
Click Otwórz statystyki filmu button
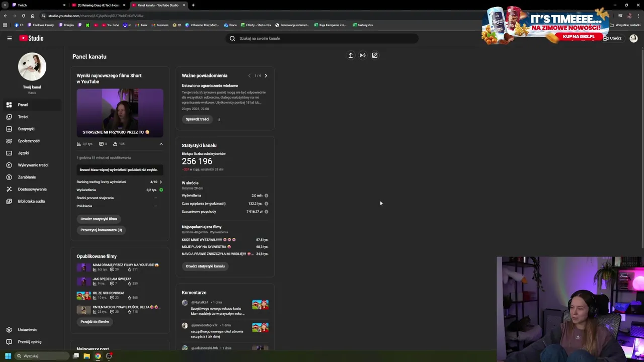coord(99,219)
